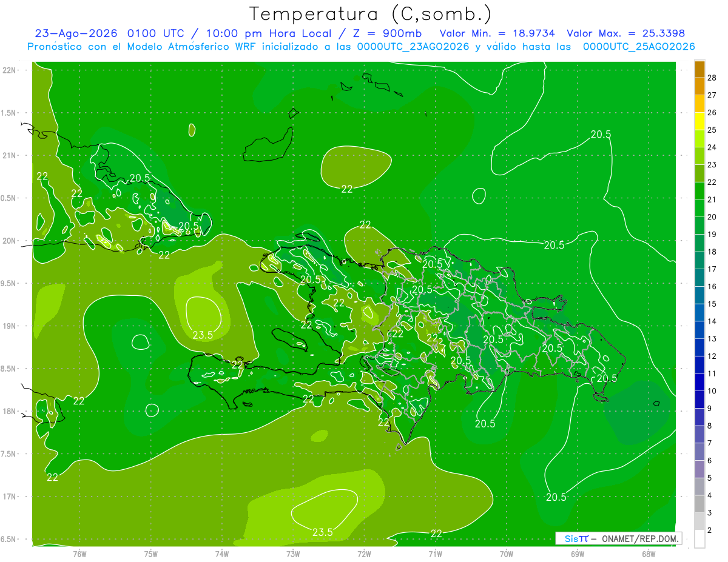Click the 22 label under the oval north of Haiti
This screenshot has height=562, width=728.
[x=346, y=189]
